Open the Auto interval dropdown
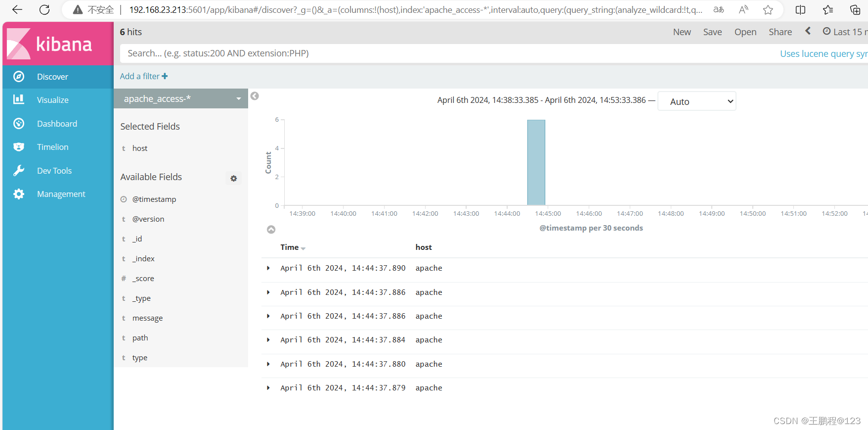 pyautogui.click(x=697, y=101)
